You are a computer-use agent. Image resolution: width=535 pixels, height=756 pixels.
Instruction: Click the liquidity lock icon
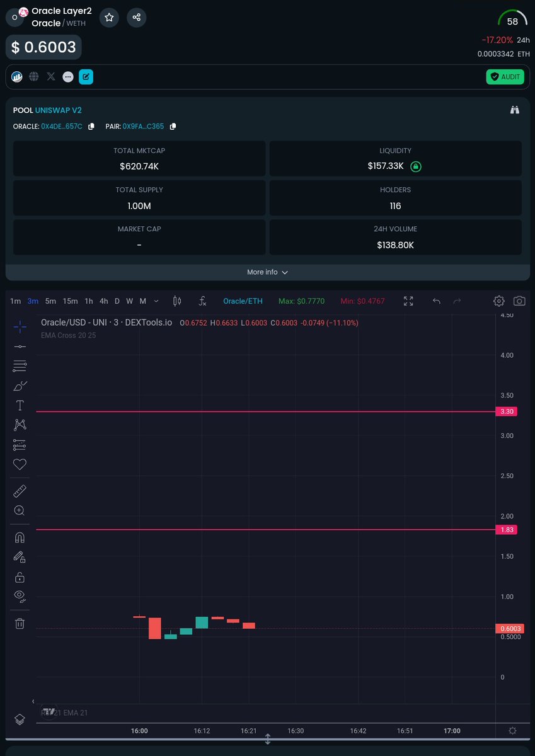click(x=416, y=167)
